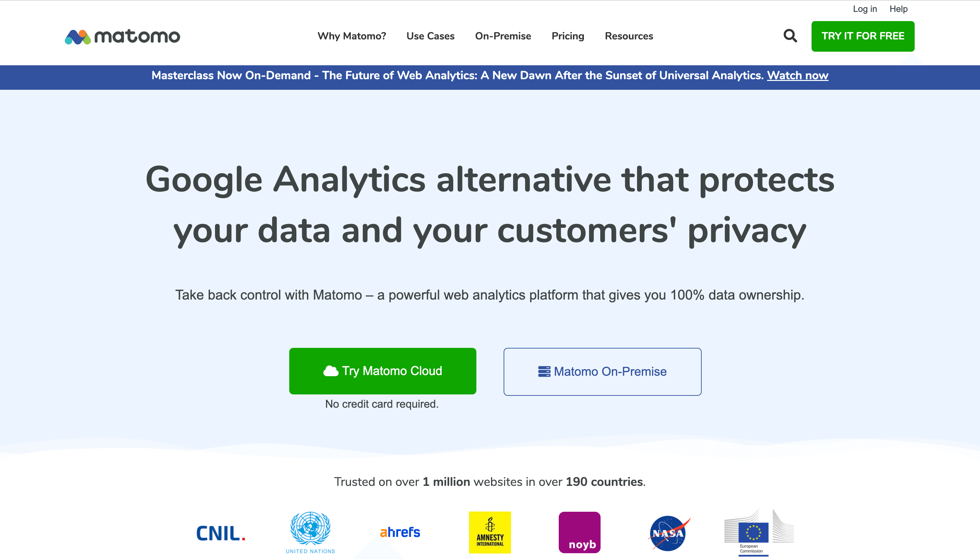Image resolution: width=980 pixels, height=559 pixels.
Task: Click the ahrefs logo
Action: [x=400, y=532]
